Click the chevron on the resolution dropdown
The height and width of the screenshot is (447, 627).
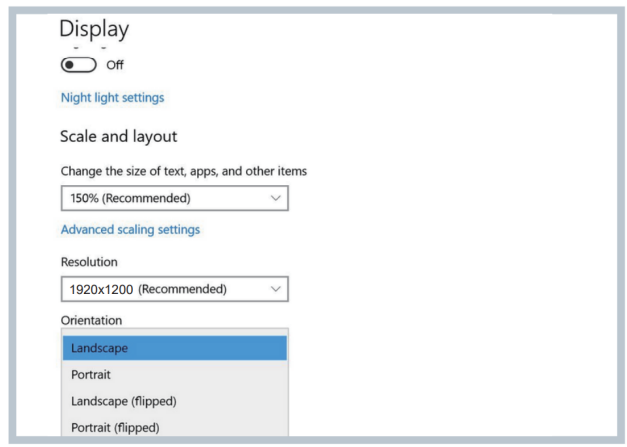(x=275, y=290)
